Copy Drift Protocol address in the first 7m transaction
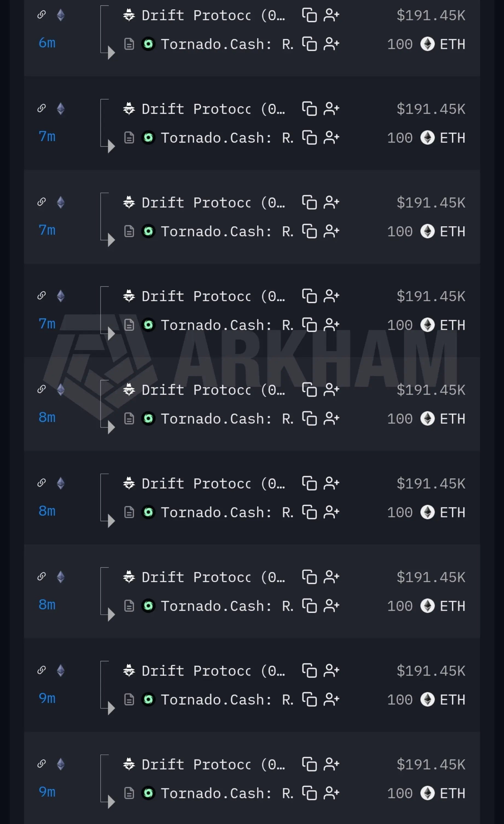This screenshot has width=504, height=824. 309,109
